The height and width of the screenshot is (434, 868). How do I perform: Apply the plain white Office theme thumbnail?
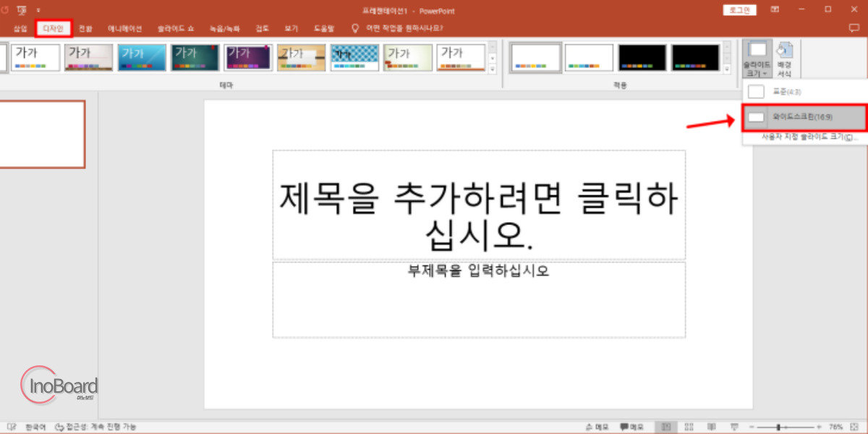(35, 57)
